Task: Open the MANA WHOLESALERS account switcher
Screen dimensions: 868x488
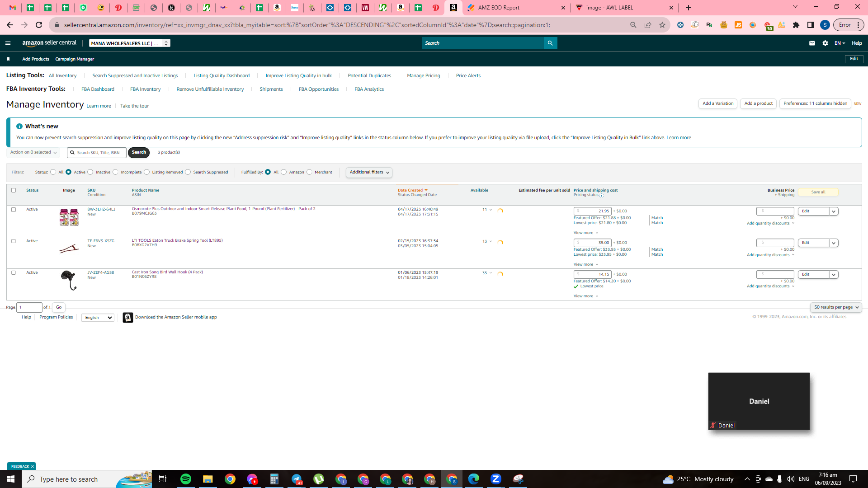Action: click(129, 43)
